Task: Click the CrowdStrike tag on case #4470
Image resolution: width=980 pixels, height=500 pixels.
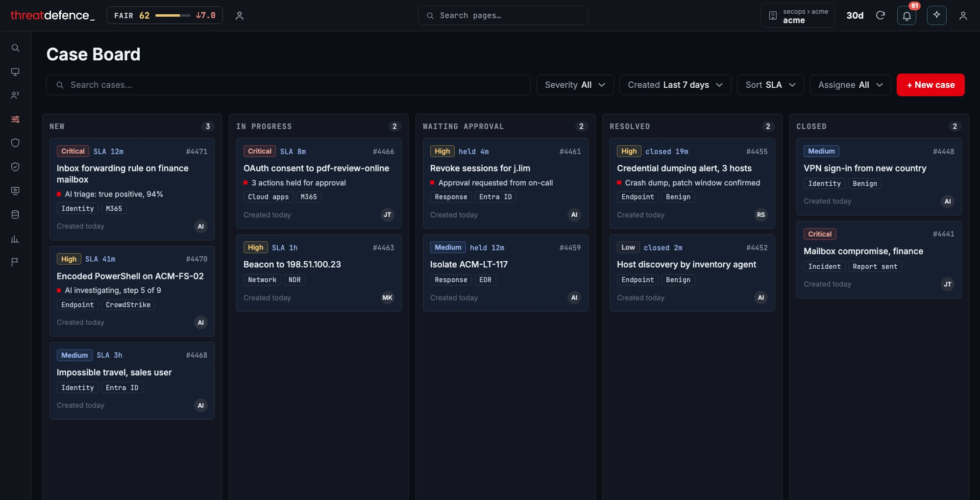Action: point(128,304)
